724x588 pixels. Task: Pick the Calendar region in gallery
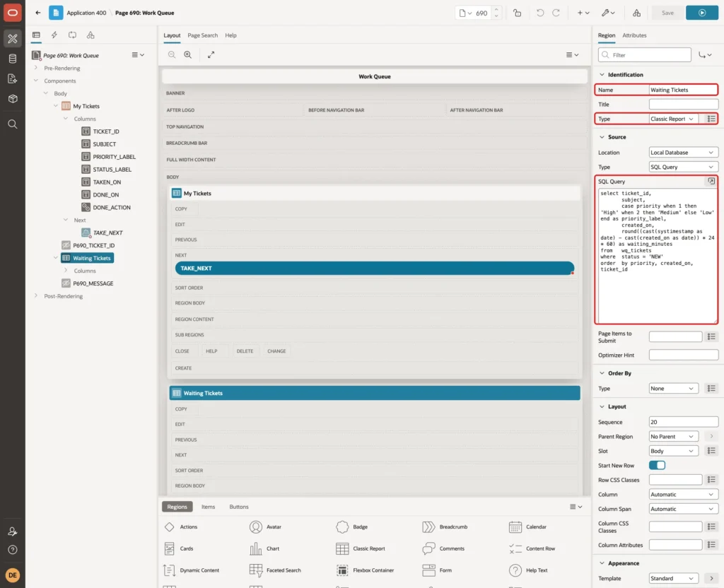pyautogui.click(x=527, y=527)
